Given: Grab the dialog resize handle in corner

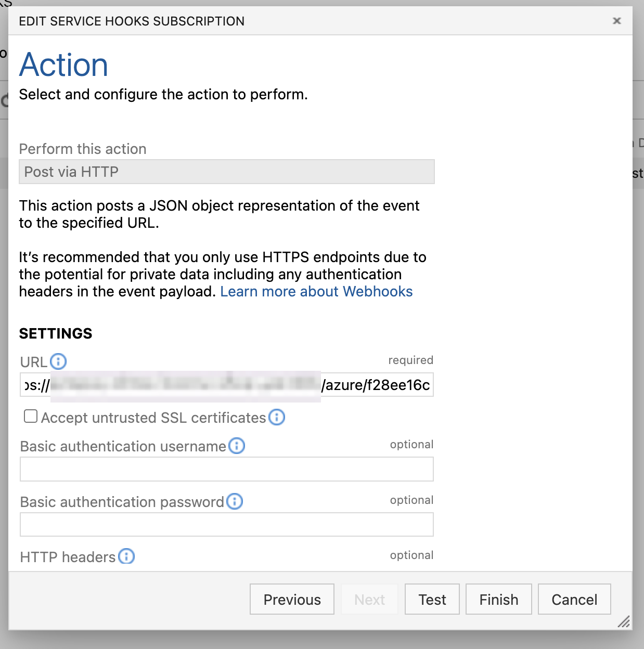Looking at the screenshot, I should point(623,621).
